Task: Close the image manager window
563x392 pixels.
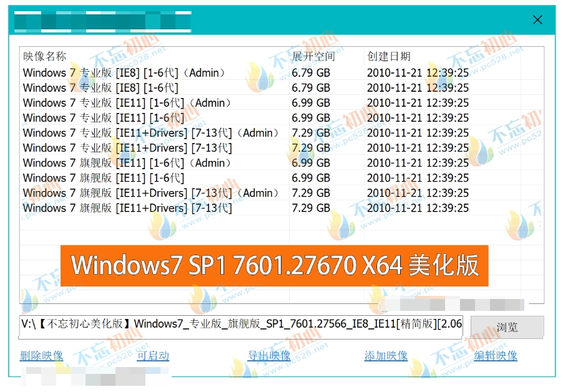Action: coord(537,20)
